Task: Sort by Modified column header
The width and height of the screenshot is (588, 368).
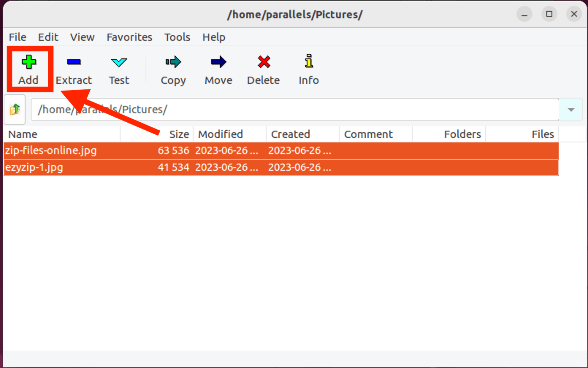Action: click(x=220, y=134)
